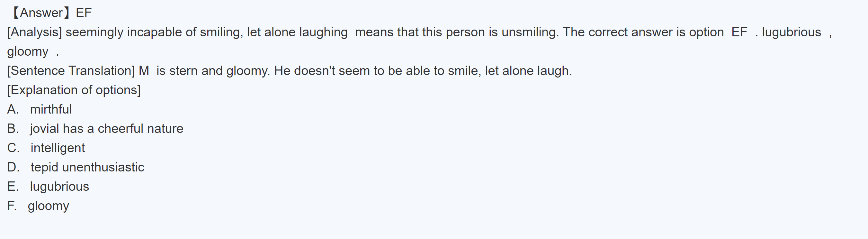Click "lugubrious" in the analysis sentence

[x=791, y=32]
